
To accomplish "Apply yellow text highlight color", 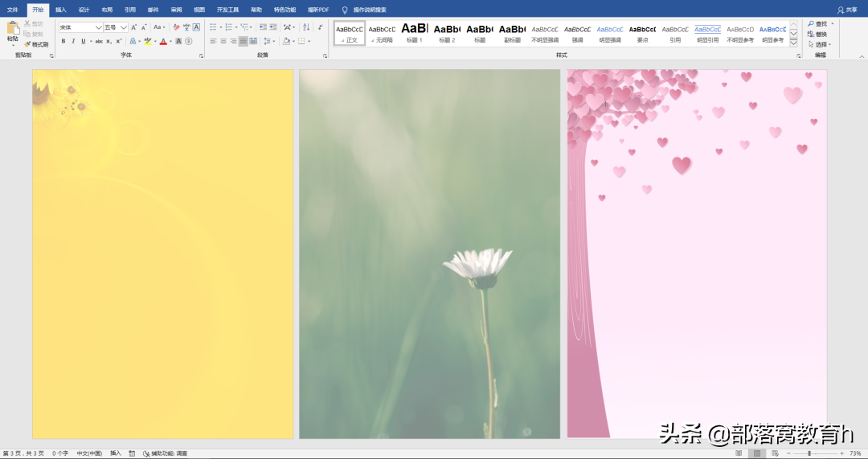I will pyautogui.click(x=148, y=42).
